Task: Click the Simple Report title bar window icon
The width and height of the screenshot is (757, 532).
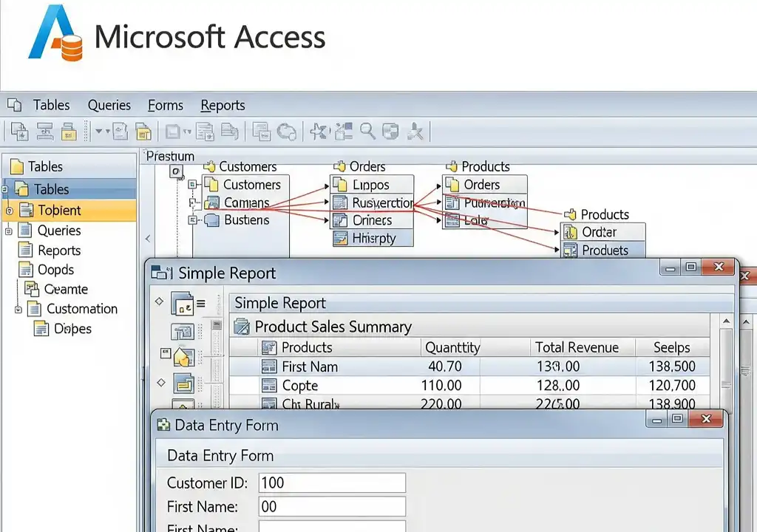Action: tap(162, 273)
